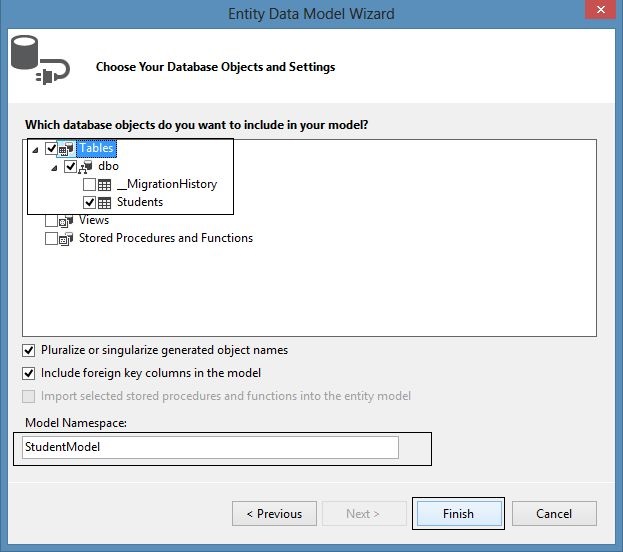
Task: Click the Tables node database icon
Action: (x=66, y=149)
